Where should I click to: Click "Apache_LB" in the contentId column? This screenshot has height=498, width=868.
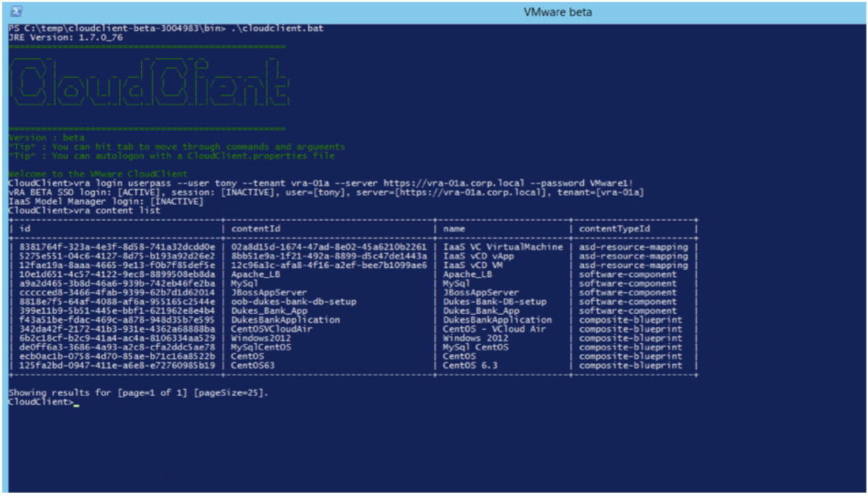pos(255,274)
